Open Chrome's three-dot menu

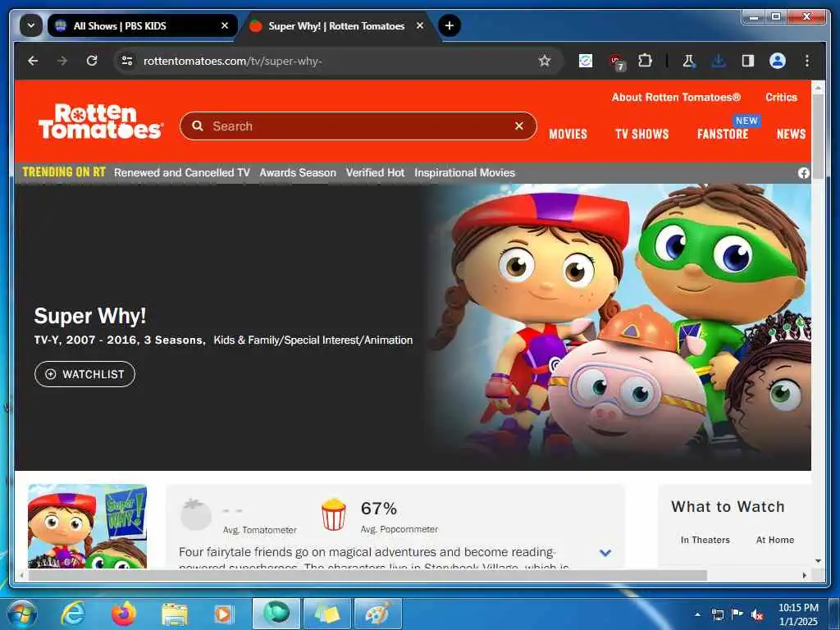point(807,61)
